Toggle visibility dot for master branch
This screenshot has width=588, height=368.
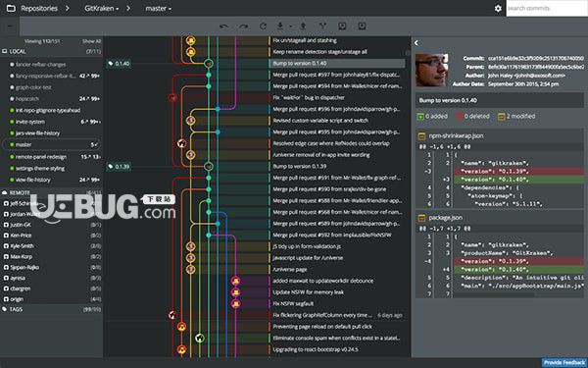click(12, 144)
